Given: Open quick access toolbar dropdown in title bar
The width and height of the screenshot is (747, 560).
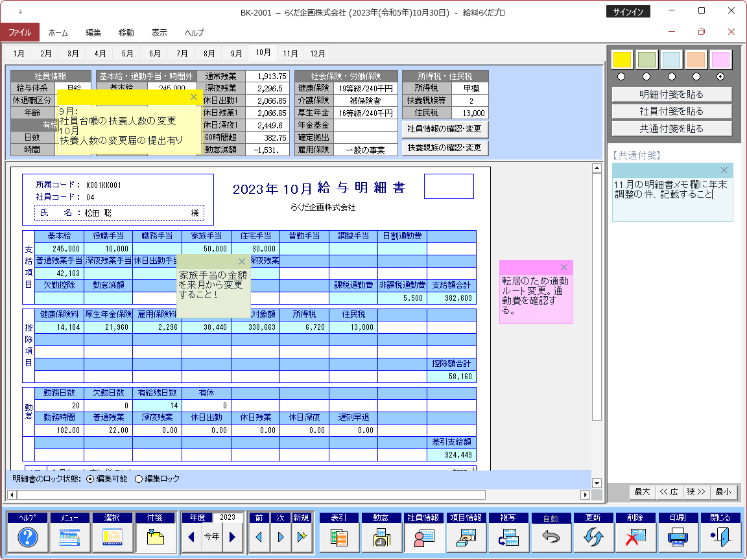Looking at the screenshot, I should coord(20,12).
